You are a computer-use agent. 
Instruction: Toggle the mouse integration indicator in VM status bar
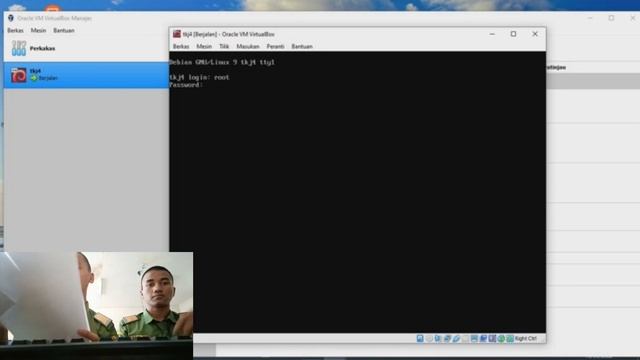[x=501, y=338]
